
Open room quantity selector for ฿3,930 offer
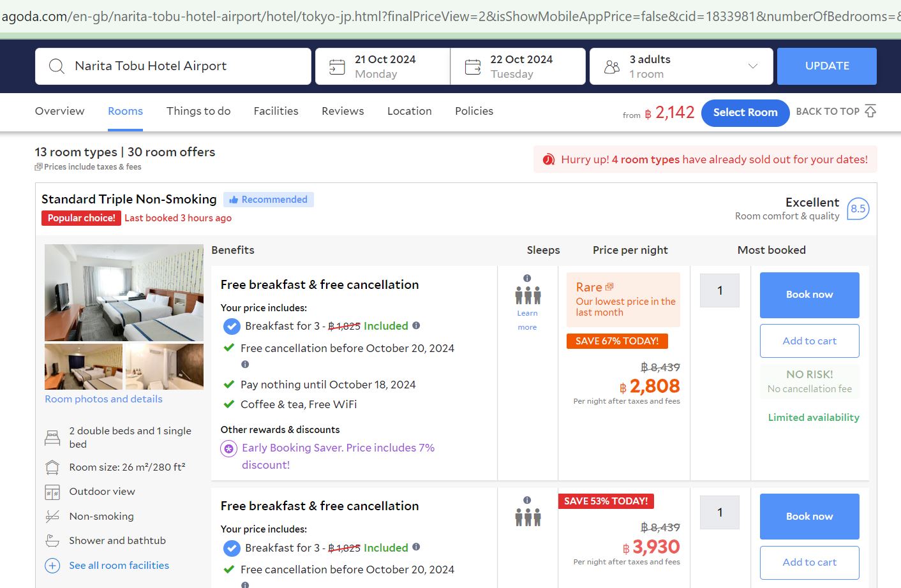pyautogui.click(x=720, y=512)
